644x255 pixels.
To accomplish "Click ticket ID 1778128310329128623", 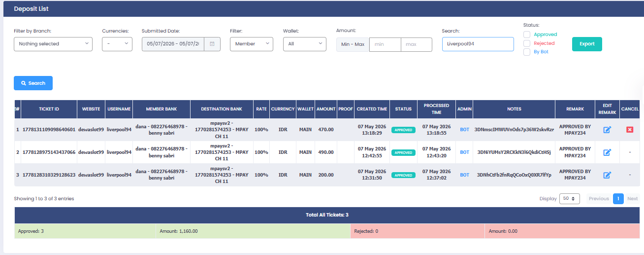I will [49, 175].
